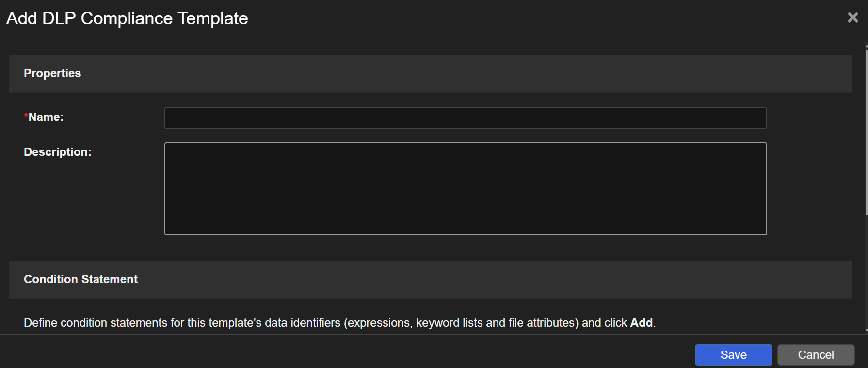Click the bold Add word in instructions

pos(641,323)
